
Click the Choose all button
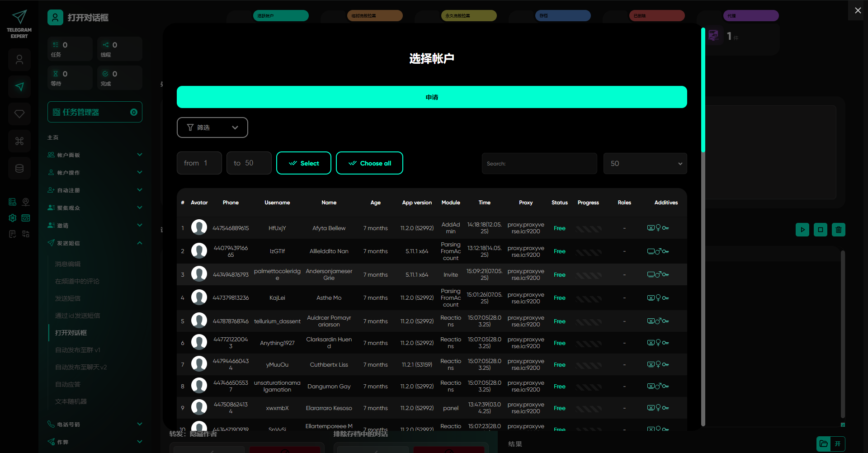[x=369, y=163]
